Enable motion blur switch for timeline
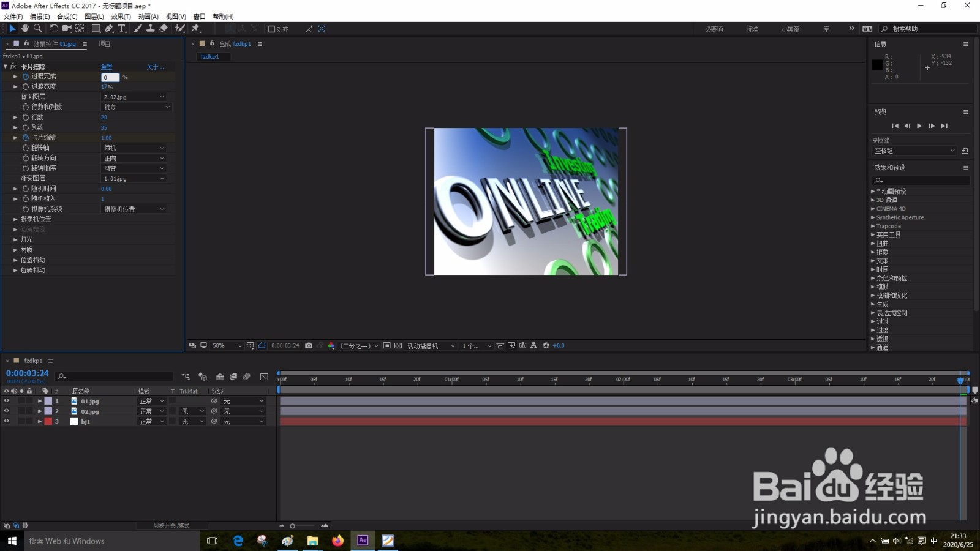The width and height of the screenshot is (980, 551). point(247,377)
